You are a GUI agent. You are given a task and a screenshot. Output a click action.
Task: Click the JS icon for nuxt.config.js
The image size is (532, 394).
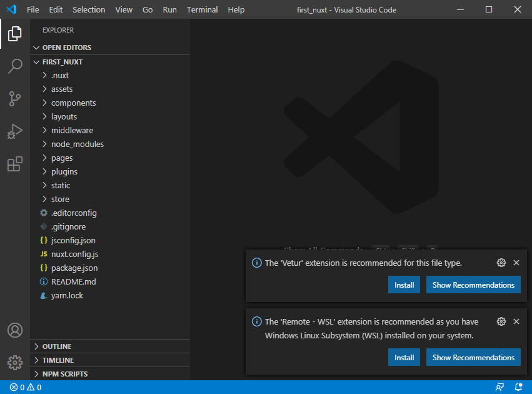pyautogui.click(x=44, y=254)
